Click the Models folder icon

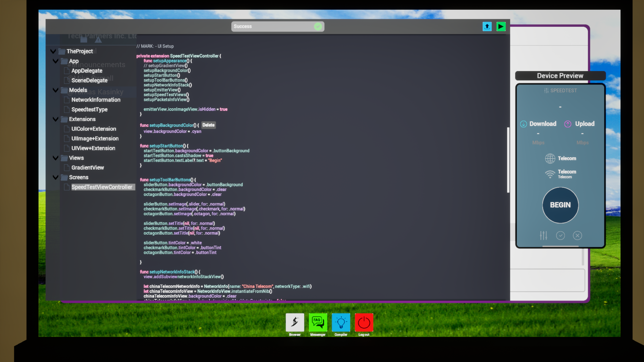coord(64,90)
